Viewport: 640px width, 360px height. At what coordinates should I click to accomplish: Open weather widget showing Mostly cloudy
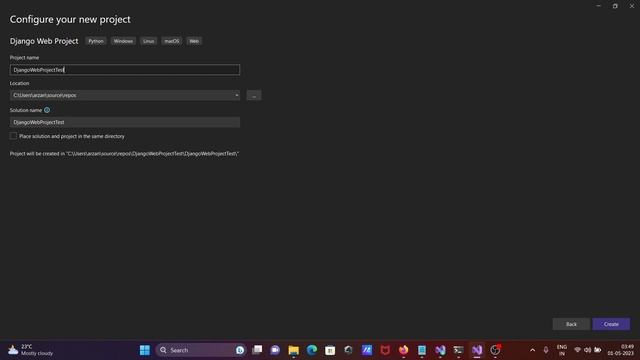(x=31, y=350)
